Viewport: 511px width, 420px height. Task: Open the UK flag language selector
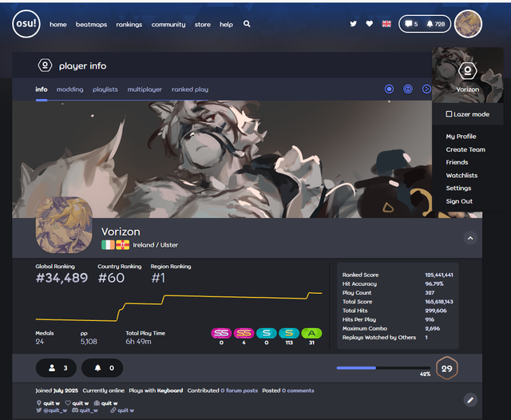[x=386, y=24]
